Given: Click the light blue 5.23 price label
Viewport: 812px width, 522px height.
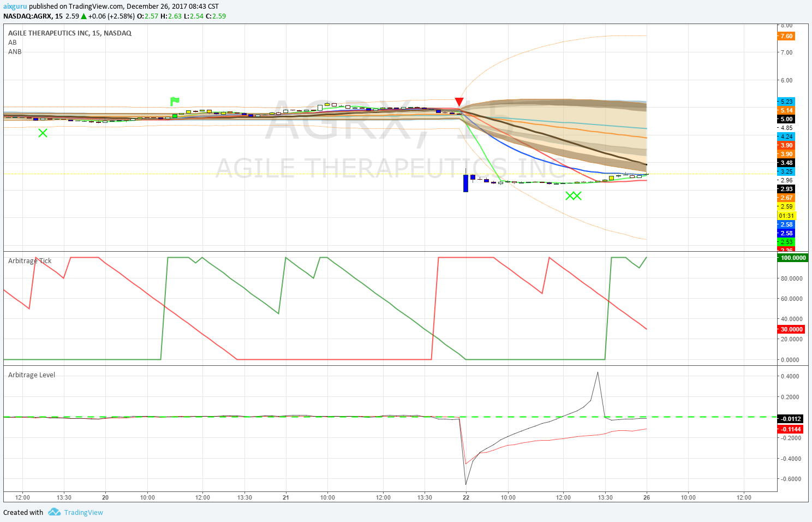Looking at the screenshot, I should click(x=786, y=102).
